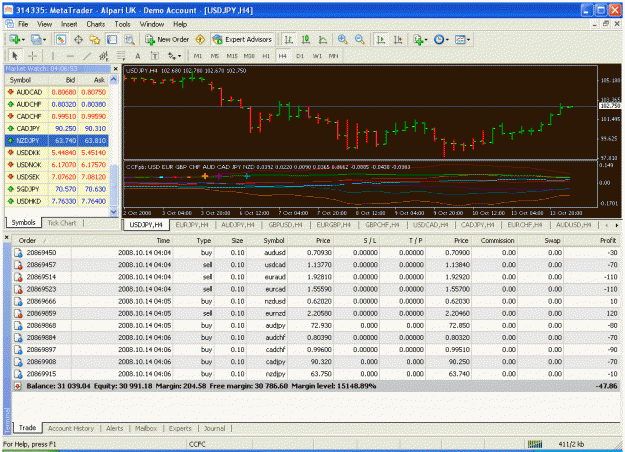Open the GBPUSD,H4 chart tab

pyautogui.click(x=285, y=225)
